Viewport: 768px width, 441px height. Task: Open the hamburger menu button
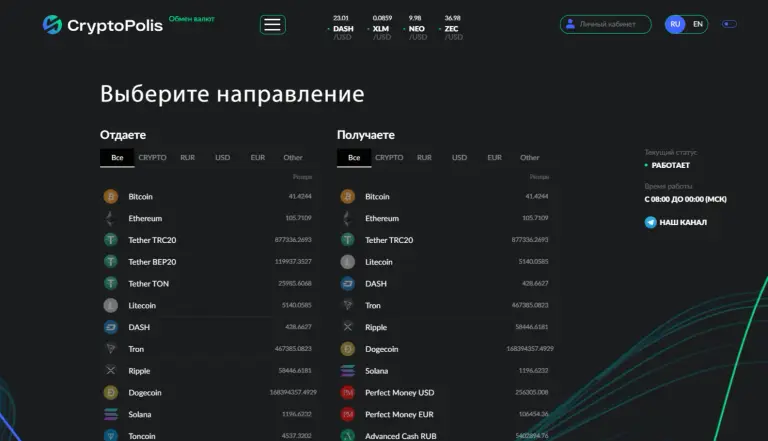click(x=272, y=24)
